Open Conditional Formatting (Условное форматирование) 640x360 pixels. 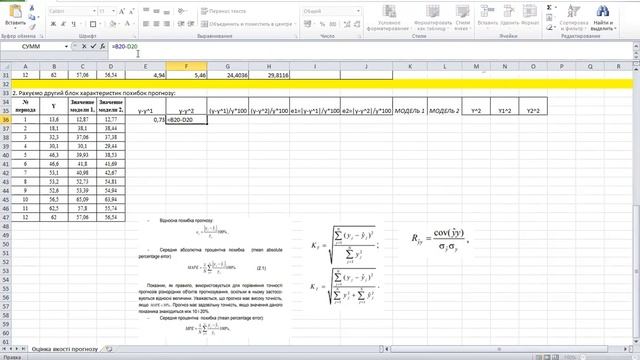click(388, 17)
